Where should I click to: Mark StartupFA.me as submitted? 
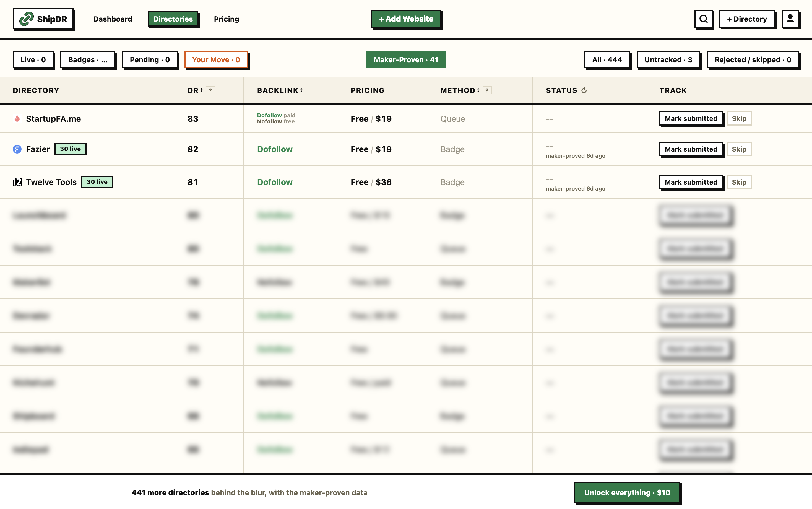point(691,118)
